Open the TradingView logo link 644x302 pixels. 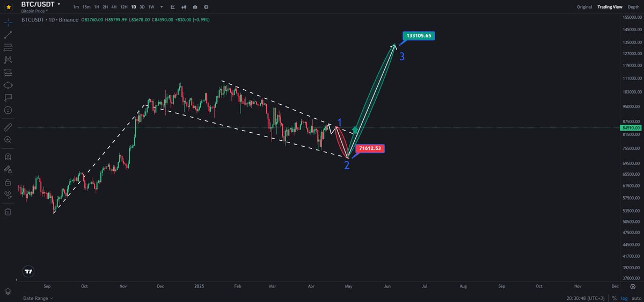28,272
